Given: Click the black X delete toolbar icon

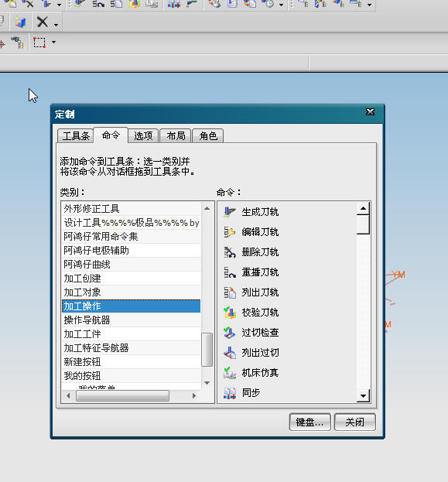Looking at the screenshot, I should coord(43,22).
